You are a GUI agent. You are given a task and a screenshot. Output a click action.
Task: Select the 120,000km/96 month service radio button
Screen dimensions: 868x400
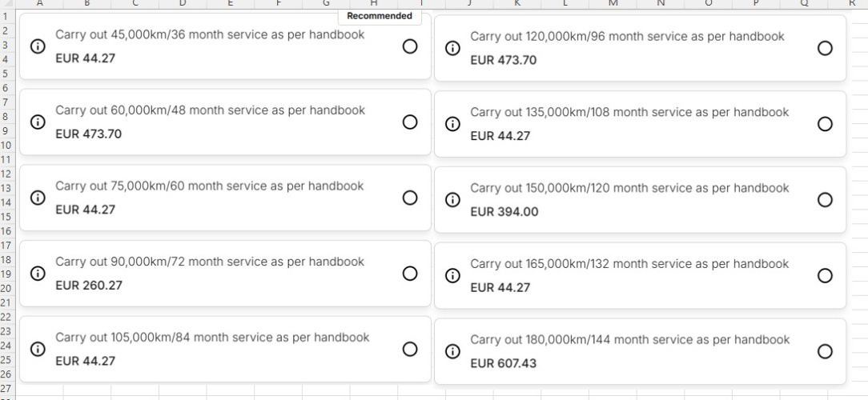click(825, 49)
